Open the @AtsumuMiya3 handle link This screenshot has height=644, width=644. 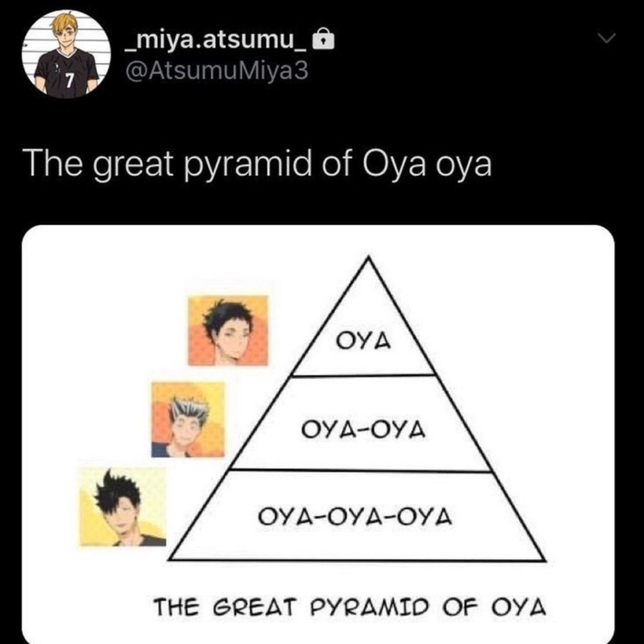tap(216, 70)
